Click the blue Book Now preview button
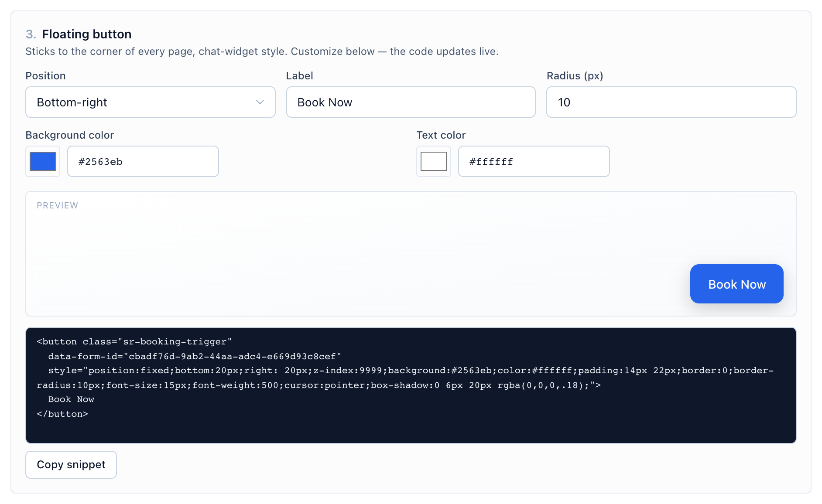Viewport: 822px width, 504px height. [x=737, y=284]
